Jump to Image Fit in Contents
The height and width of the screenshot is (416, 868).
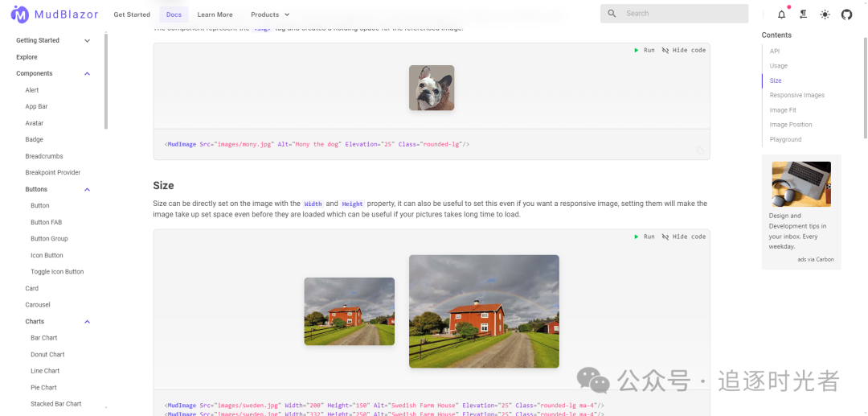783,109
